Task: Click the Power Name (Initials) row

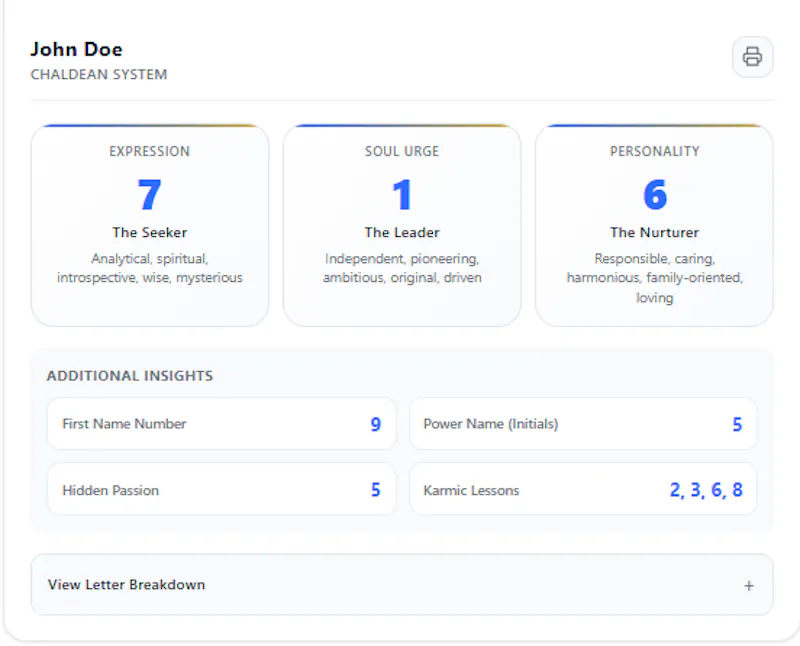Action: (x=583, y=424)
